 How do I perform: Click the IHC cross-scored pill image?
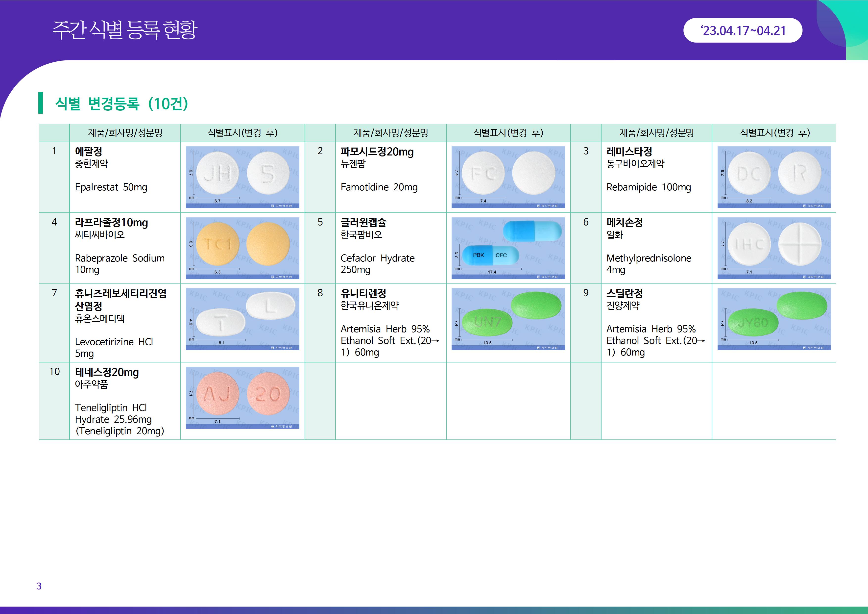point(774,248)
